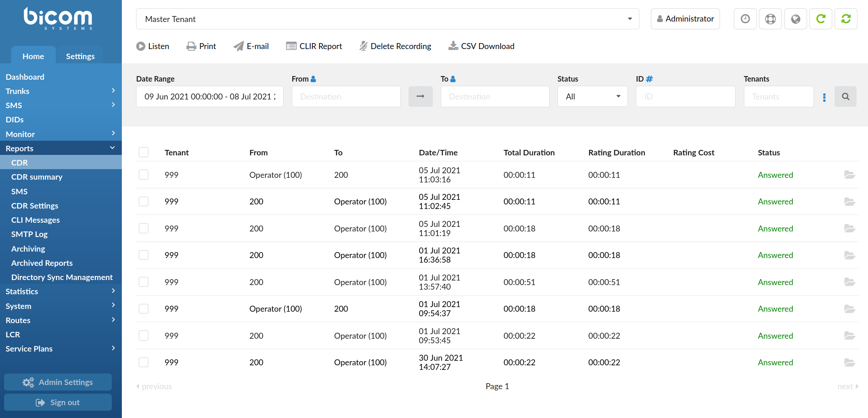This screenshot has width=868, height=418.
Task: Expand the Routes menu
Action: [61, 320]
